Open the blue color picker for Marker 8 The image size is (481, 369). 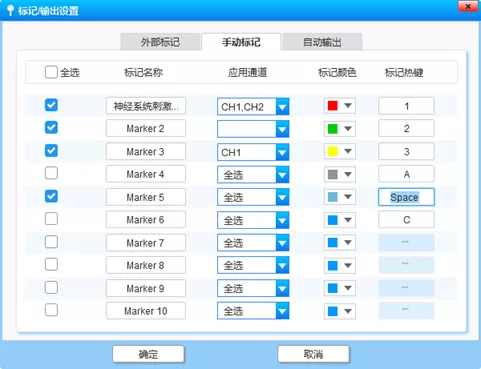(340, 266)
